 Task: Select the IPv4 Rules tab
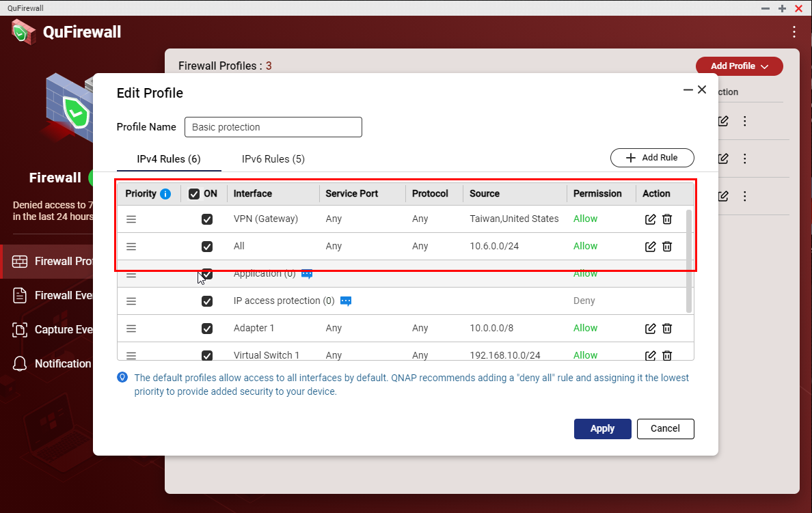(x=169, y=159)
